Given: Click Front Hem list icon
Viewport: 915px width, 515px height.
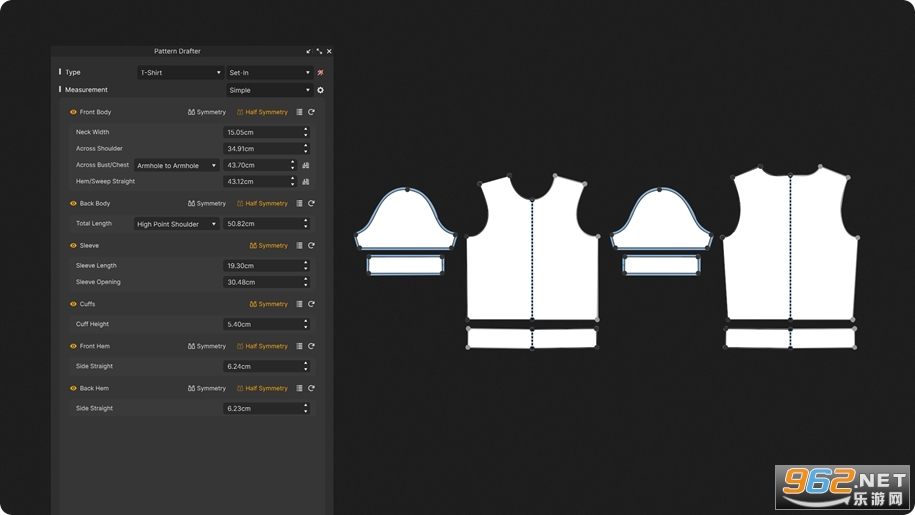Looking at the screenshot, I should pos(299,346).
